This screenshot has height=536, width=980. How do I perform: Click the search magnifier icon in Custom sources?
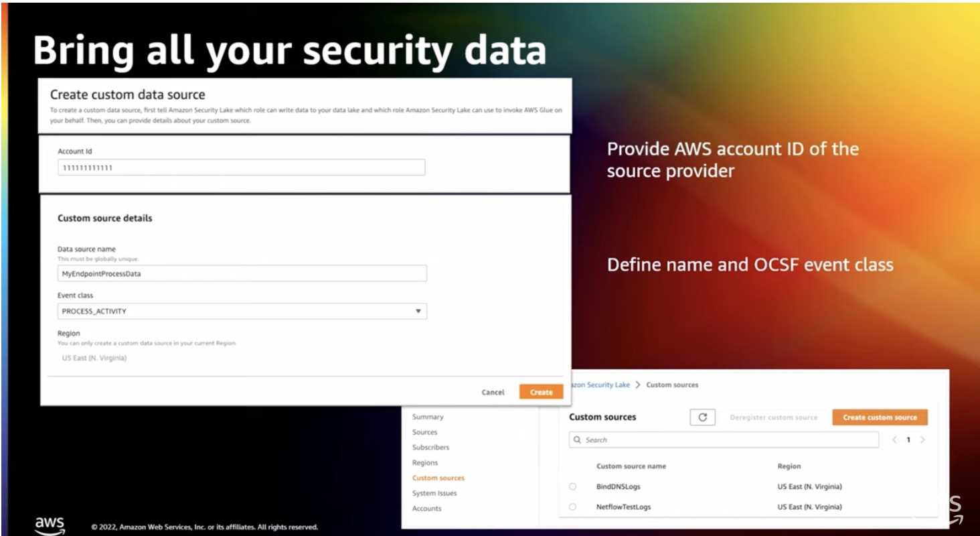578,440
